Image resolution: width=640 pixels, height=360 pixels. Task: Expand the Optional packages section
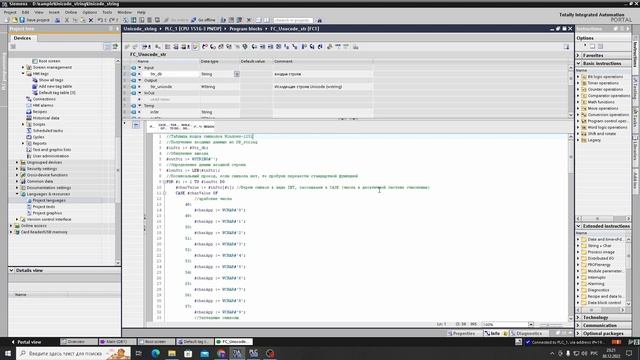click(578, 333)
